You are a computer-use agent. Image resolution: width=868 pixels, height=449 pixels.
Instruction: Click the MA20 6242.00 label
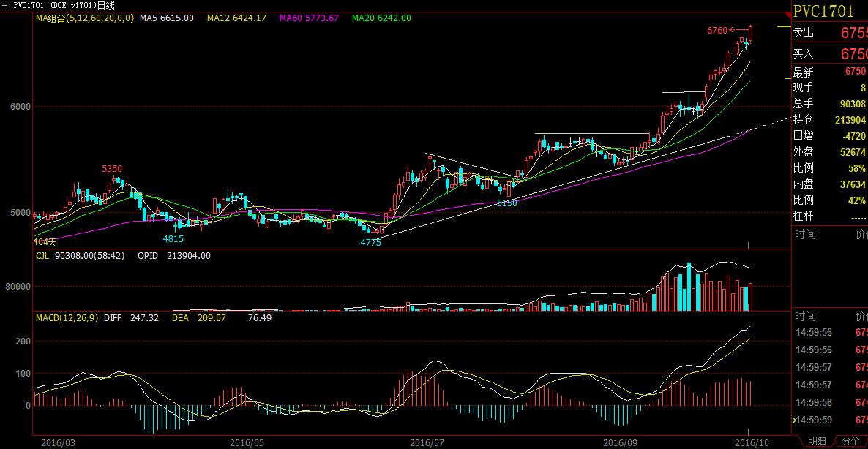tap(381, 18)
